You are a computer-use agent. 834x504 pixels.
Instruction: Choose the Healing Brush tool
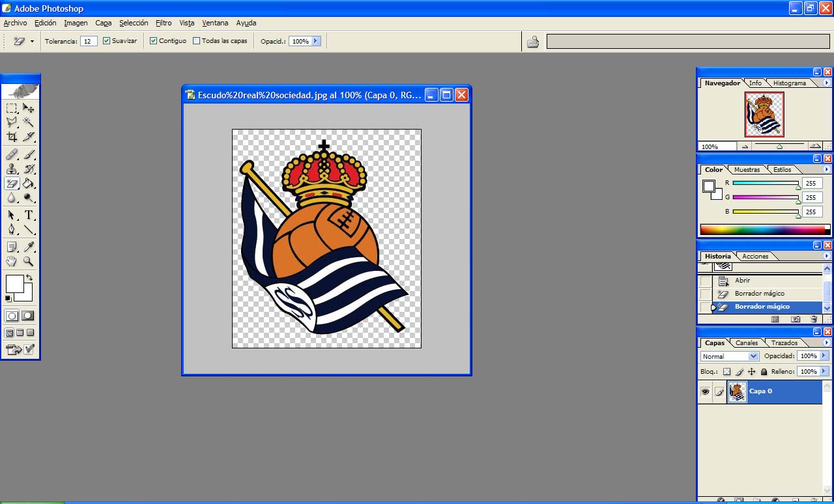(x=12, y=155)
